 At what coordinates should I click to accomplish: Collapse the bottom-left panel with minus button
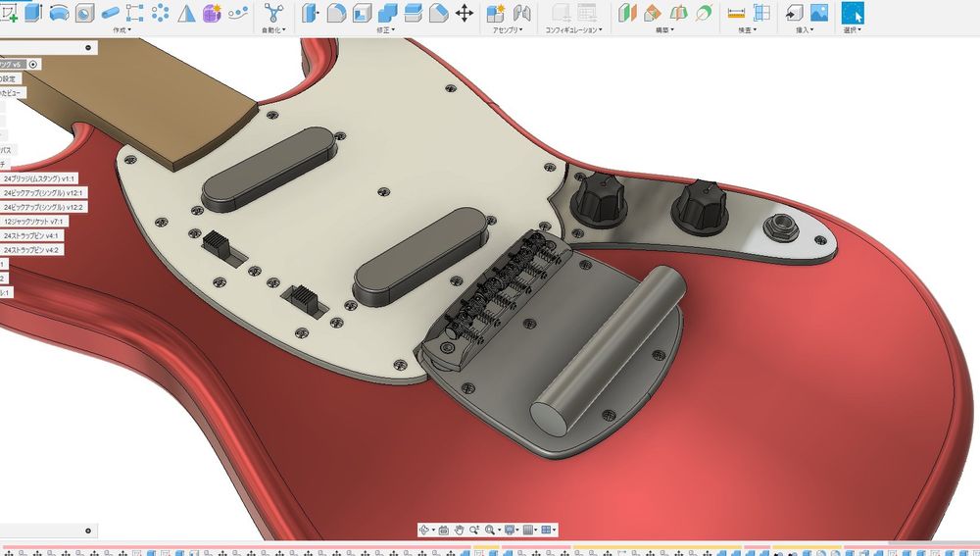88,531
